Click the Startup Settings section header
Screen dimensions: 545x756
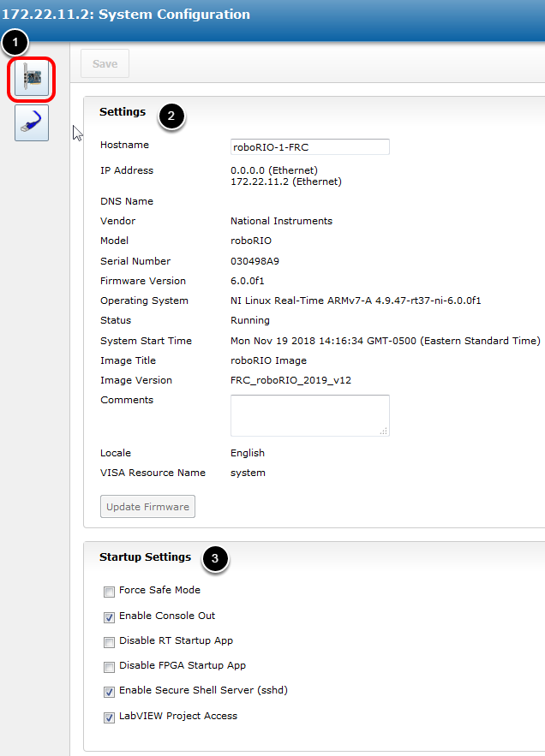[x=145, y=557]
